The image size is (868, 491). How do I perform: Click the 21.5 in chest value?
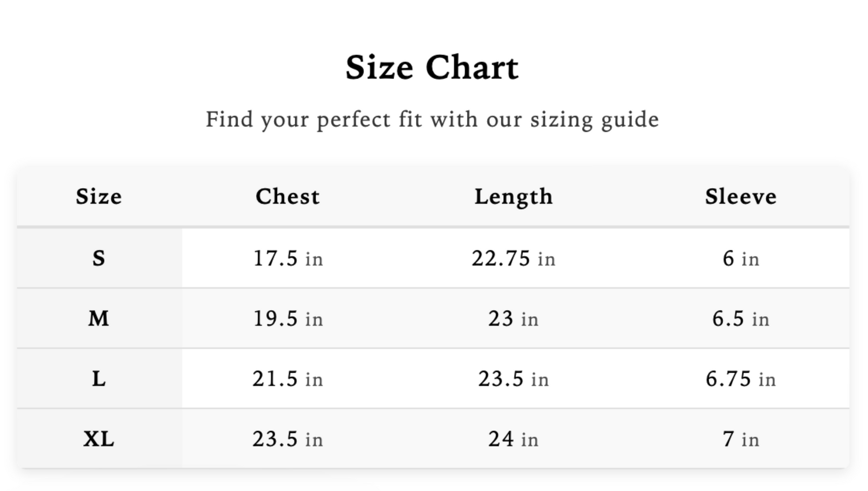tap(288, 379)
